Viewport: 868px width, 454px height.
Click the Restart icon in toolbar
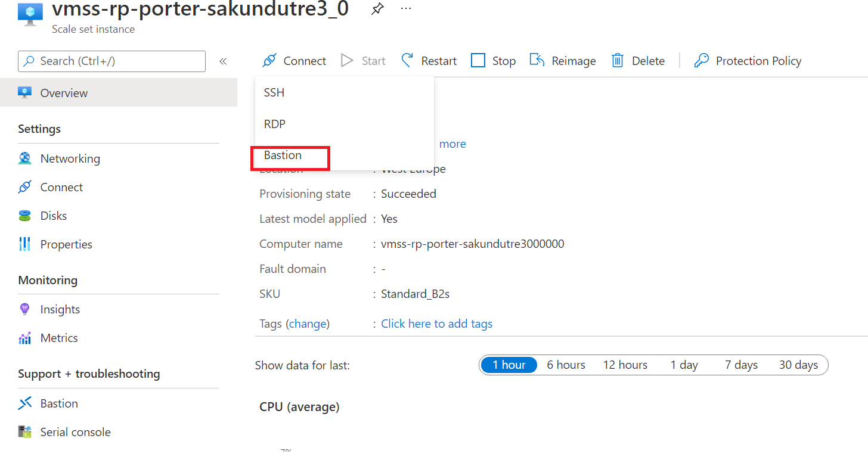tap(408, 61)
